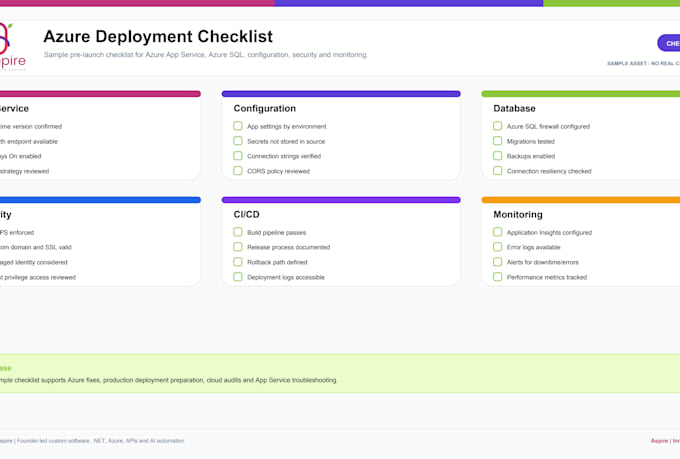Select the 'Database' card heading
Screen dimensions: 680x459
[514, 108]
